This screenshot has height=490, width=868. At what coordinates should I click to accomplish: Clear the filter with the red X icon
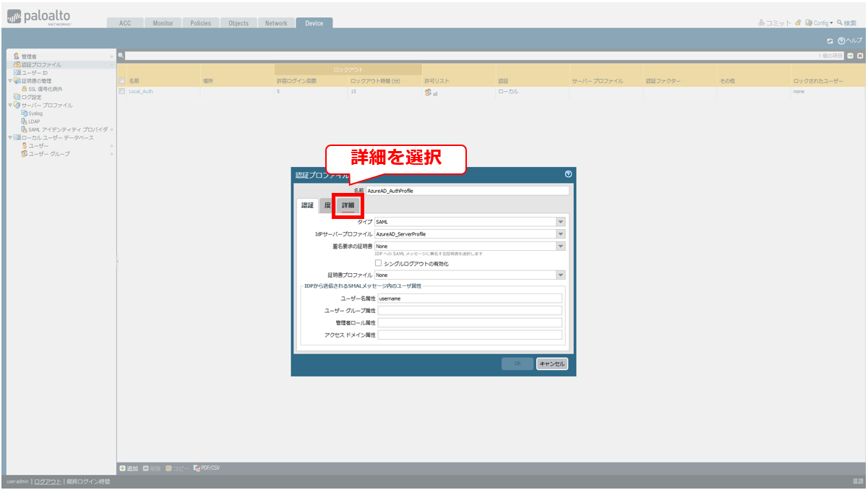[x=860, y=56]
